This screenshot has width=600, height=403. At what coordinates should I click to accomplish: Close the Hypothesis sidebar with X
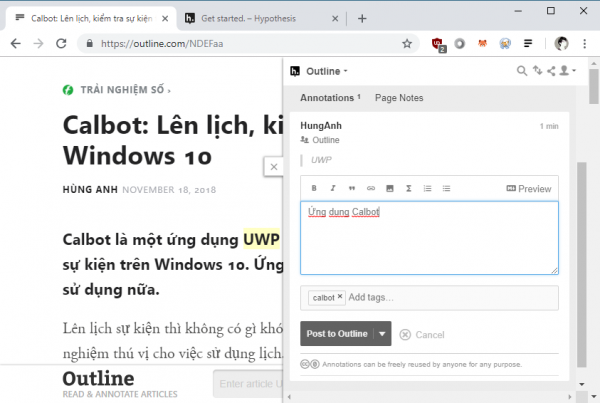(274, 167)
